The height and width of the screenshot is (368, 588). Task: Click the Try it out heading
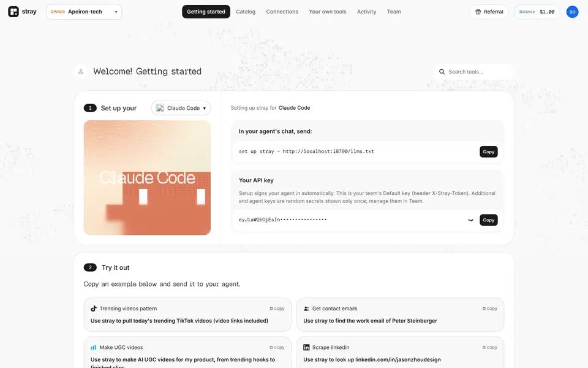116,267
